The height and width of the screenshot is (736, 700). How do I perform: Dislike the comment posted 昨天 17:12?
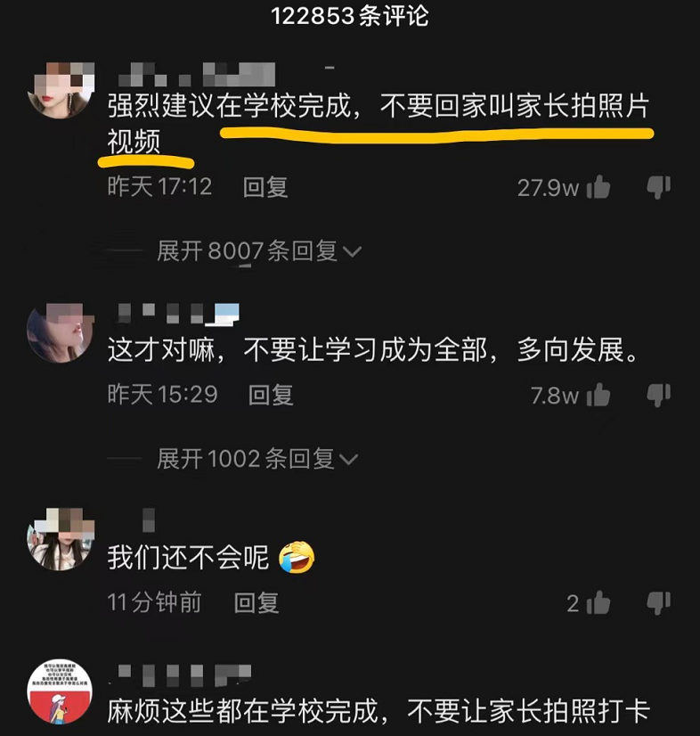[x=659, y=187]
